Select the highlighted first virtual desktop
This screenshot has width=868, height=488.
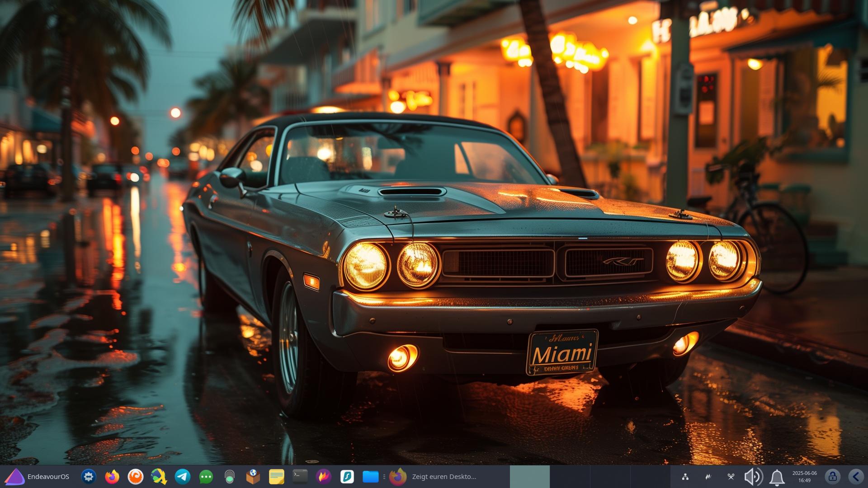(x=530, y=477)
